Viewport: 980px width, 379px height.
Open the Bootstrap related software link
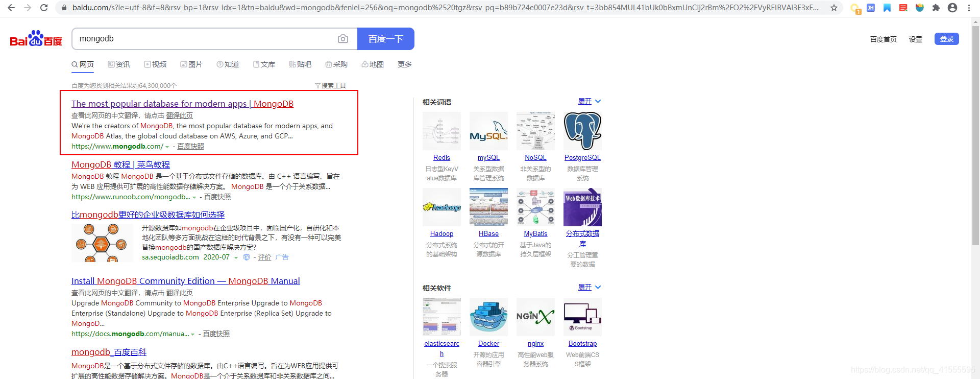582,343
